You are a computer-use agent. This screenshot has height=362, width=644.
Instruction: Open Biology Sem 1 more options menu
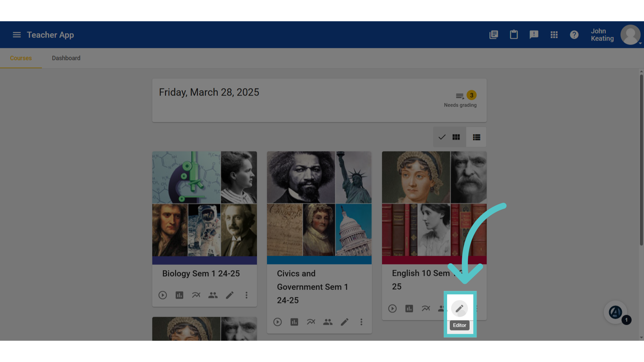[x=247, y=295]
